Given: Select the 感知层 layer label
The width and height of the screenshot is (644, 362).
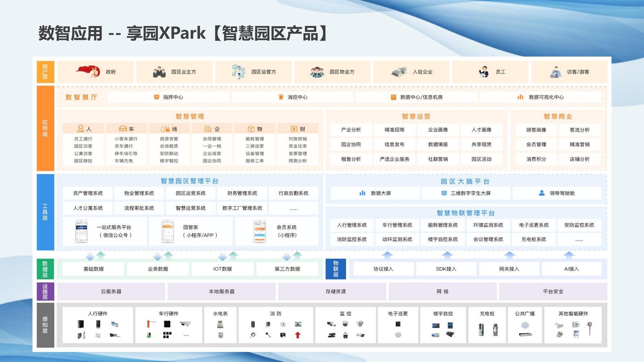Looking at the screenshot, I should click(45, 325).
